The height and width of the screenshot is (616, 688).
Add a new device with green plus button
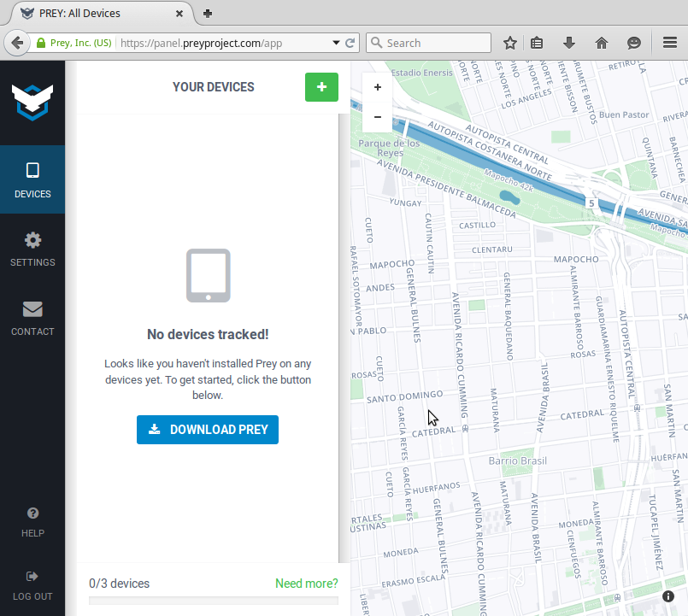[321, 87]
